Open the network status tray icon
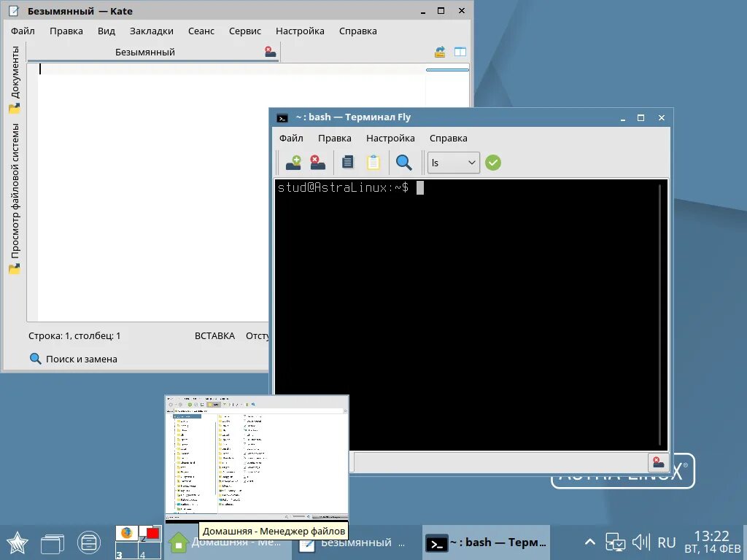The width and height of the screenshot is (747, 560). [615, 542]
